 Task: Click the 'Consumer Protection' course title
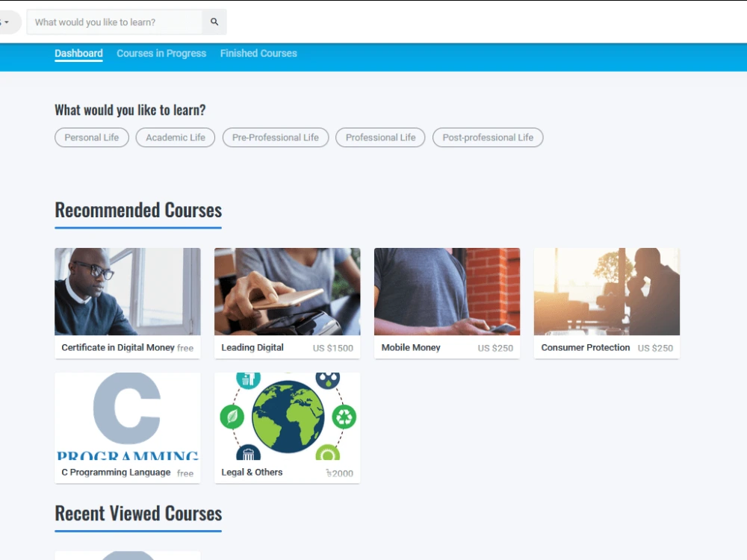click(x=586, y=348)
